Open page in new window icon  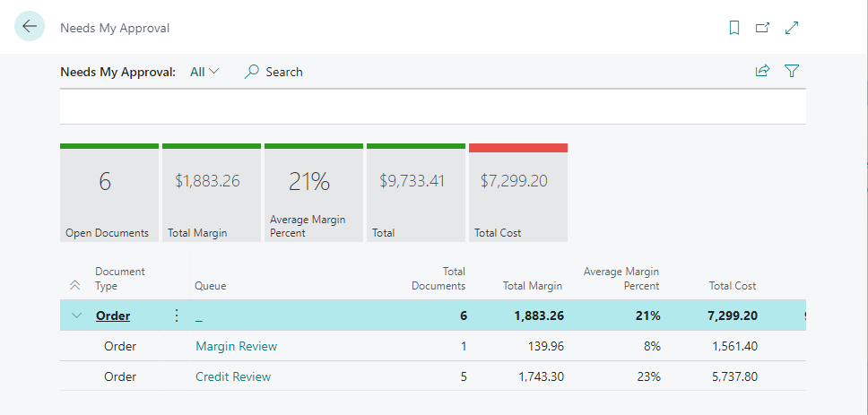click(x=762, y=28)
